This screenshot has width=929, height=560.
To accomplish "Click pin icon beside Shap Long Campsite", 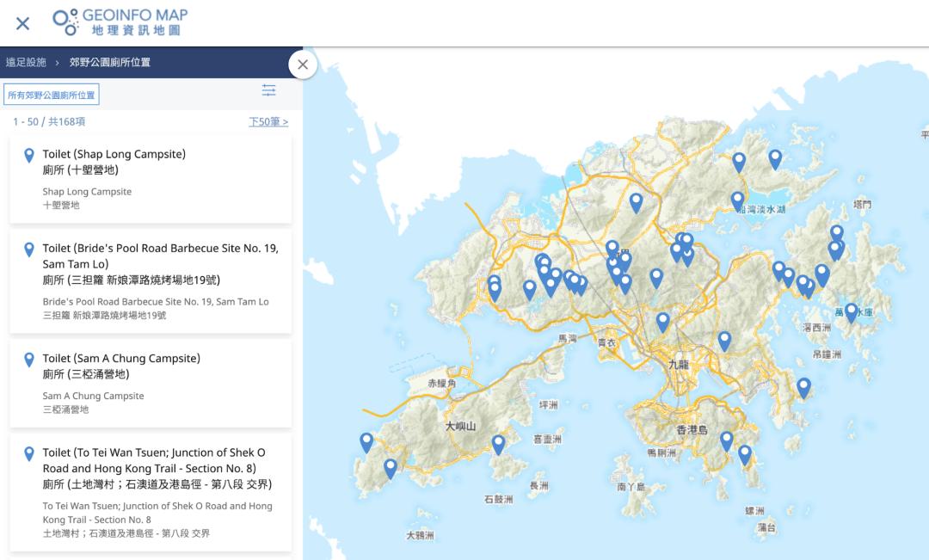I will (x=28, y=156).
